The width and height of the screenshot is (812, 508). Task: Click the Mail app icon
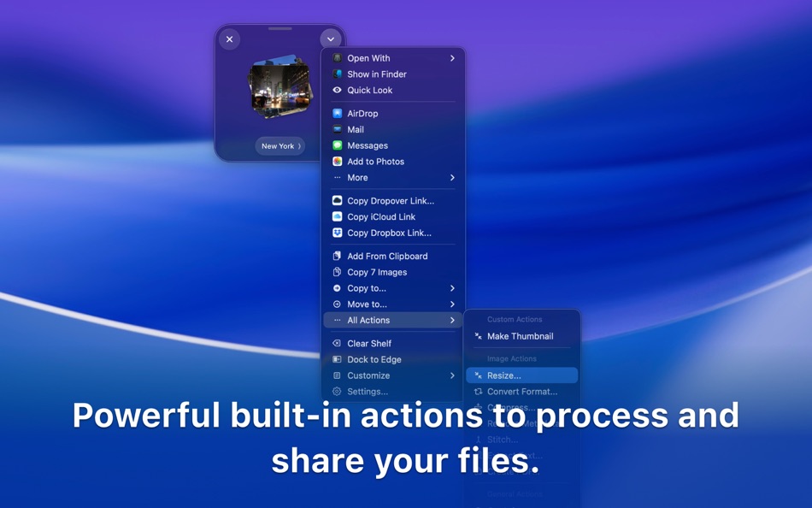pos(337,130)
